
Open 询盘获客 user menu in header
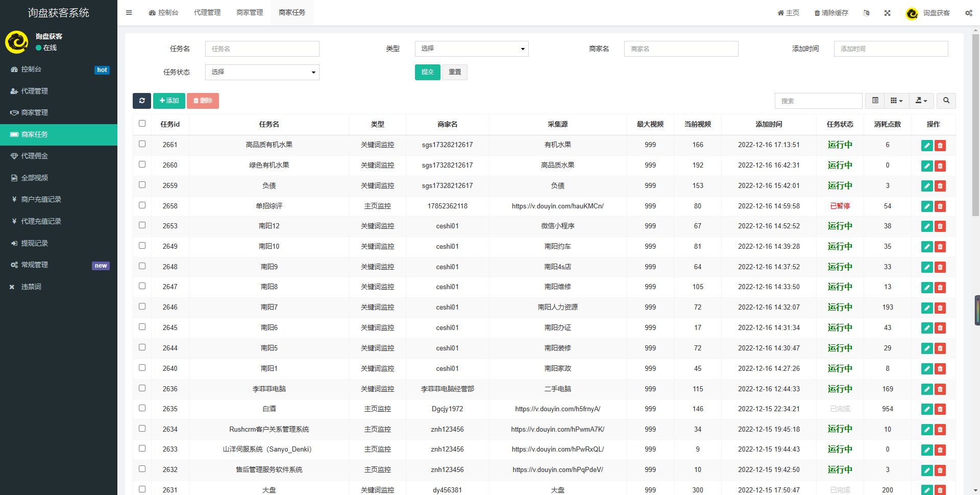(x=928, y=13)
